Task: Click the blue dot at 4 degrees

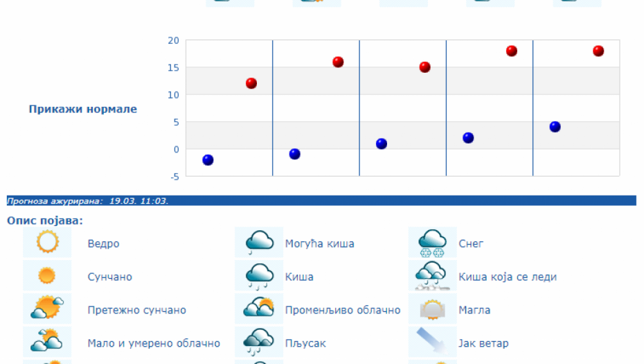Action: click(555, 127)
